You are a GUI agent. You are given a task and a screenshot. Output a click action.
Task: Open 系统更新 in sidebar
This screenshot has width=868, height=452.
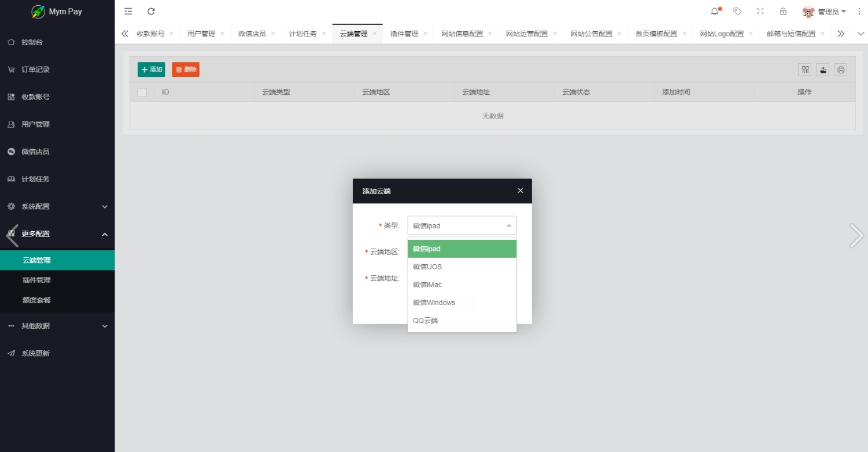pyautogui.click(x=57, y=353)
